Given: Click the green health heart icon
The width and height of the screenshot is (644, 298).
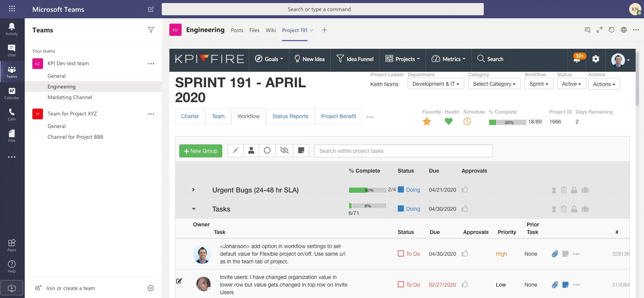Looking at the screenshot, I should click(449, 121).
